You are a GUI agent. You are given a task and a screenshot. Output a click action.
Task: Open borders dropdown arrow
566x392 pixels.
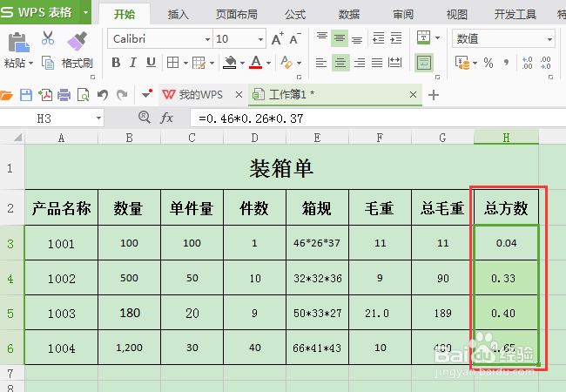click(x=185, y=63)
